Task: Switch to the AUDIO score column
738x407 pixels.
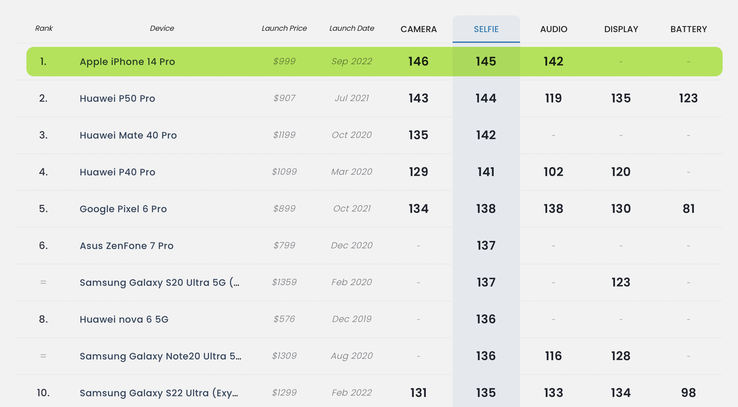Action: 553,29
